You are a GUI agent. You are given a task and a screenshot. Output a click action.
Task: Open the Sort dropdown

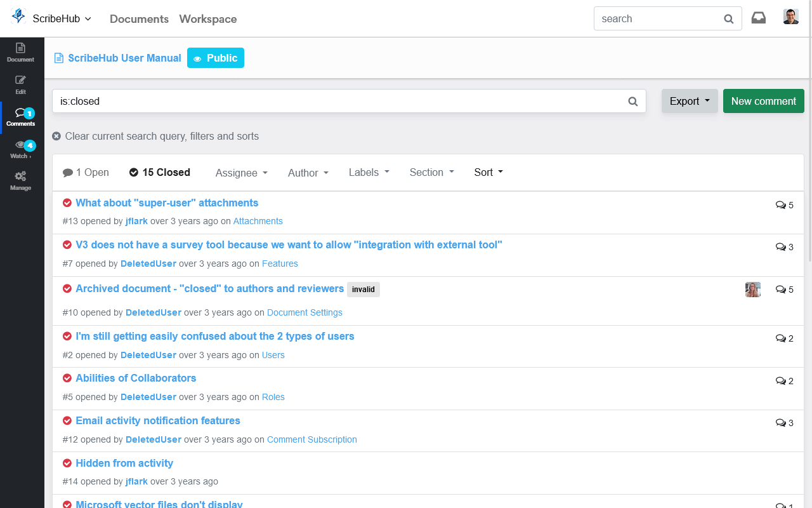[x=488, y=173]
